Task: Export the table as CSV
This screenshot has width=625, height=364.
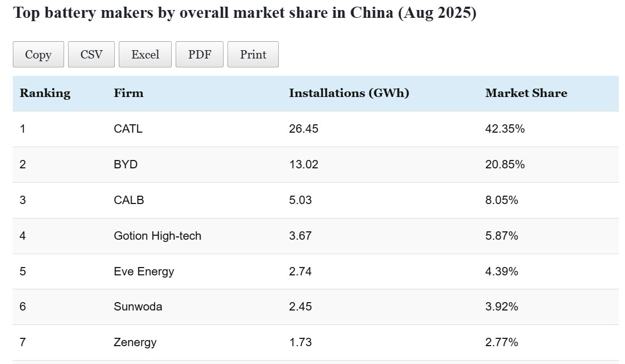Action: click(91, 55)
